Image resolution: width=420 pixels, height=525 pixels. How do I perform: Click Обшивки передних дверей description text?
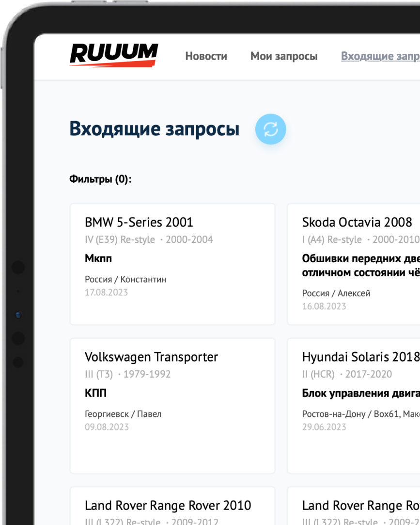pyautogui.click(x=361, y=266)
